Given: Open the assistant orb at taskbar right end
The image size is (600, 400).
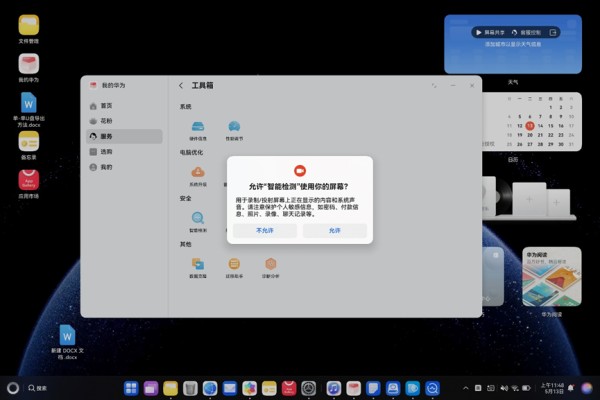Looking at the screenshot, I should pyautogui.click(x=587, y=388).
